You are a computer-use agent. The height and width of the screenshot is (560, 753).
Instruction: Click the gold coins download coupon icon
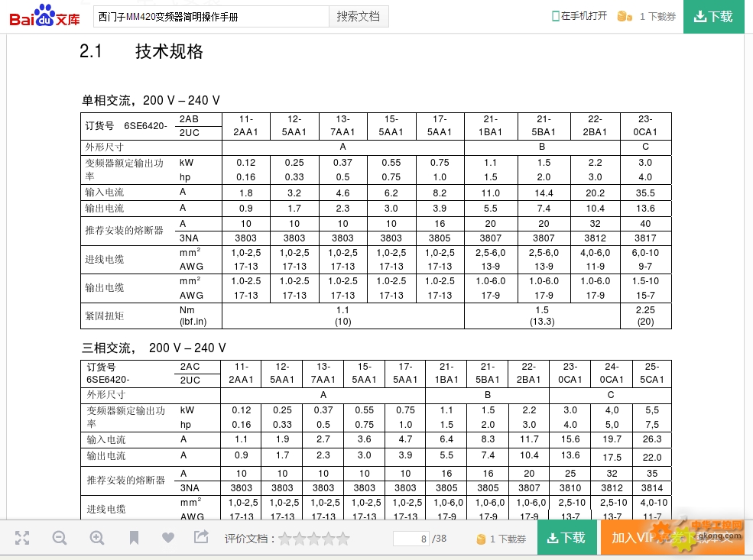tap(625, 16)
